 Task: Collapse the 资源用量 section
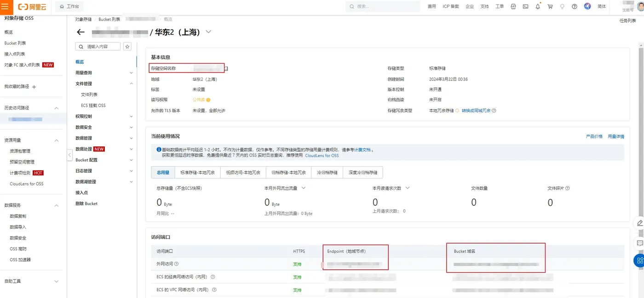coord(57,140)
